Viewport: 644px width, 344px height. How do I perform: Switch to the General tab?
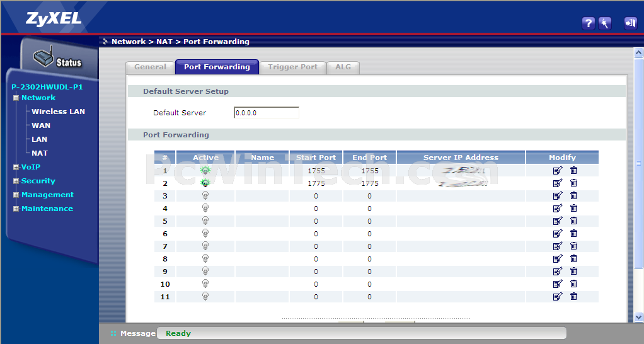(150, 67)
